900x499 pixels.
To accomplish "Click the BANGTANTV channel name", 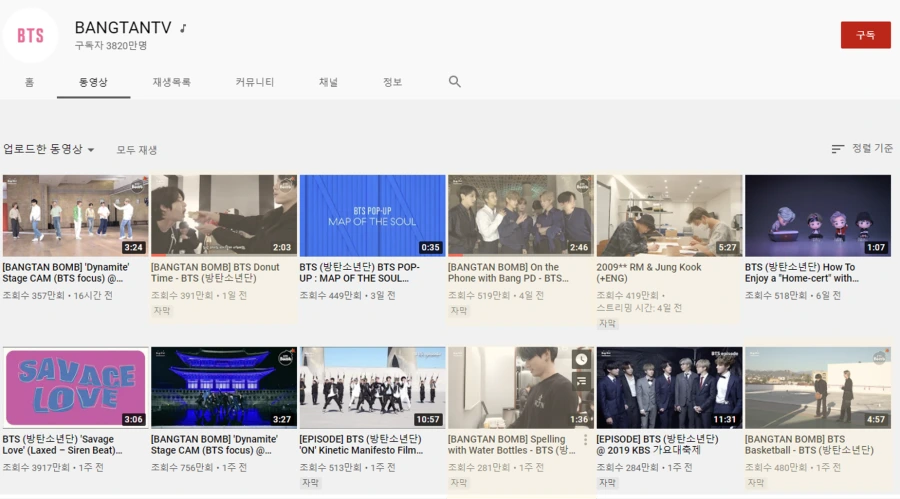I will point(123,28).
